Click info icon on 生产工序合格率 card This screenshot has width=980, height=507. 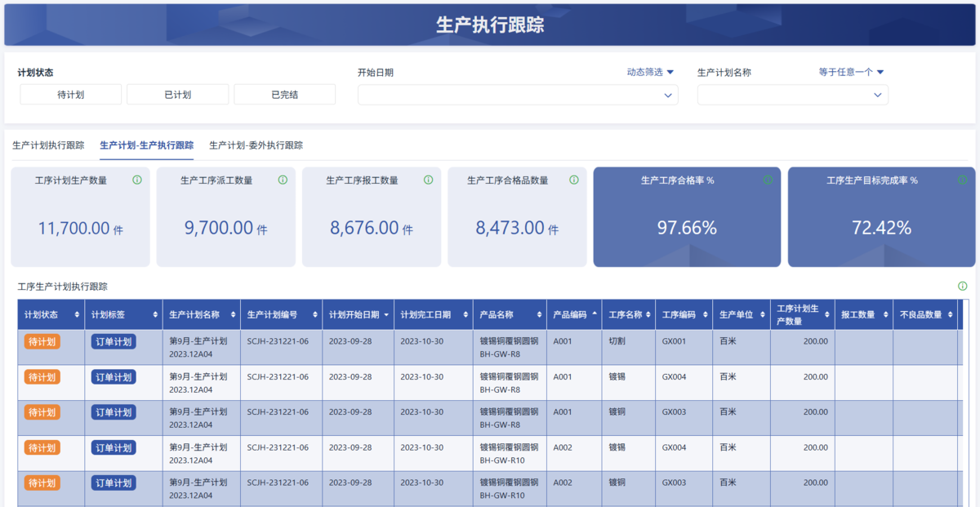pos(768,180)
